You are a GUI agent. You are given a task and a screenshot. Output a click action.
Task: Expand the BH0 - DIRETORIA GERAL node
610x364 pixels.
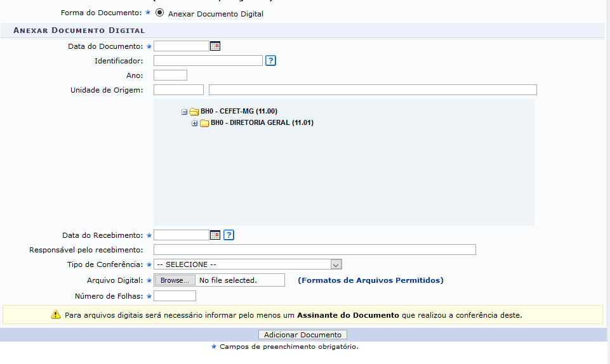tap(195, 123)
